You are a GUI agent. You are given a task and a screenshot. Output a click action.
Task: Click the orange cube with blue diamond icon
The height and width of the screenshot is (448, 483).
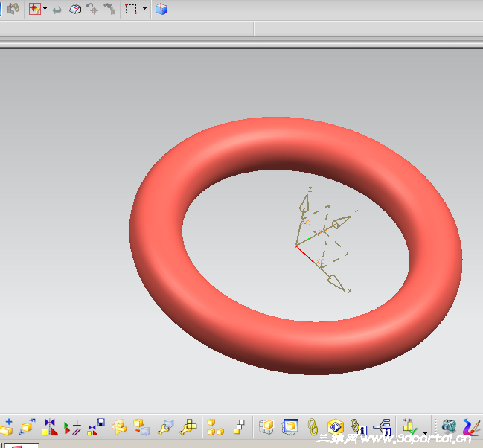pos(336,427)
